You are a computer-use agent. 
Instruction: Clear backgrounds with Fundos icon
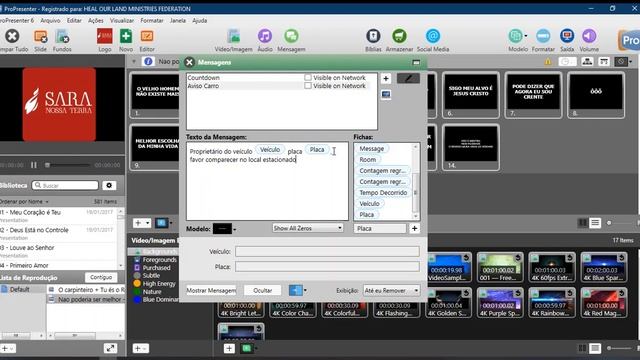62,37
